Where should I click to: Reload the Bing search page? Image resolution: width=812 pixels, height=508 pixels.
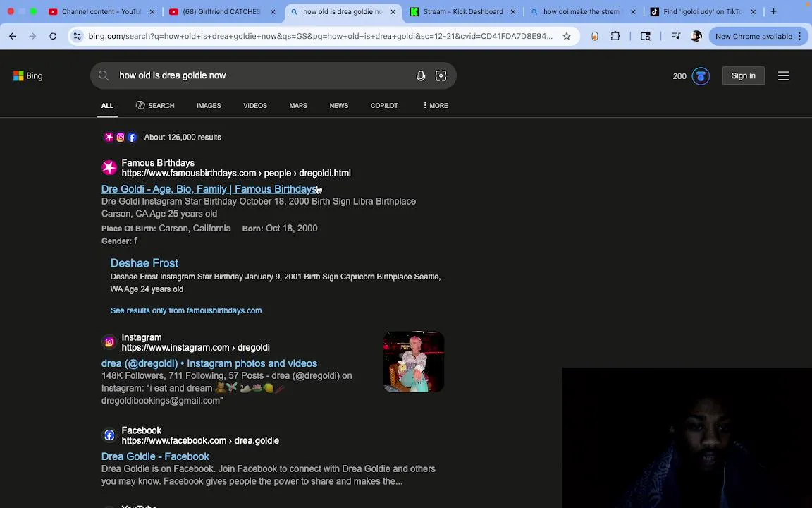click(x=53, y=36)
